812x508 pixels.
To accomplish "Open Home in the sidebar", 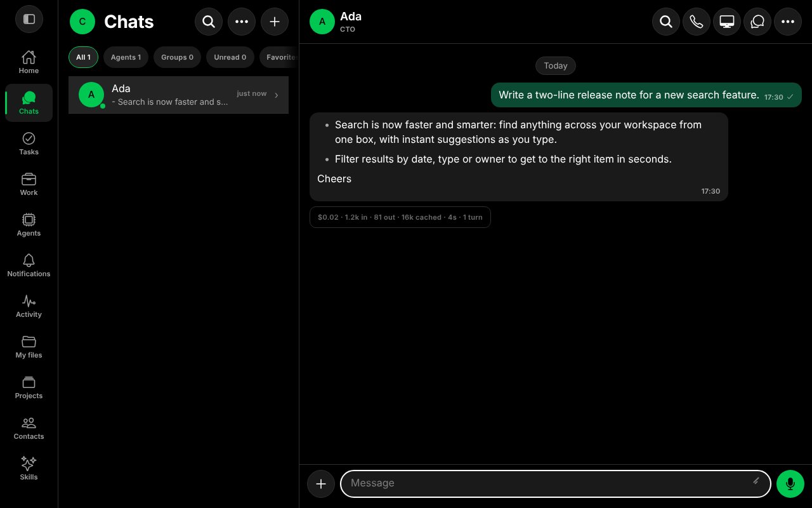I will 29,62.
